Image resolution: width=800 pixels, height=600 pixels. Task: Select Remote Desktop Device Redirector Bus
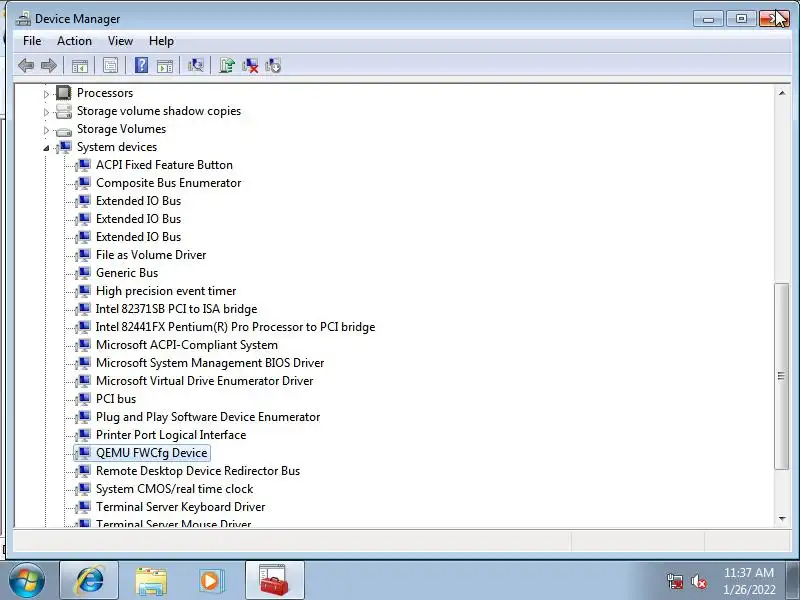(198, 471)
